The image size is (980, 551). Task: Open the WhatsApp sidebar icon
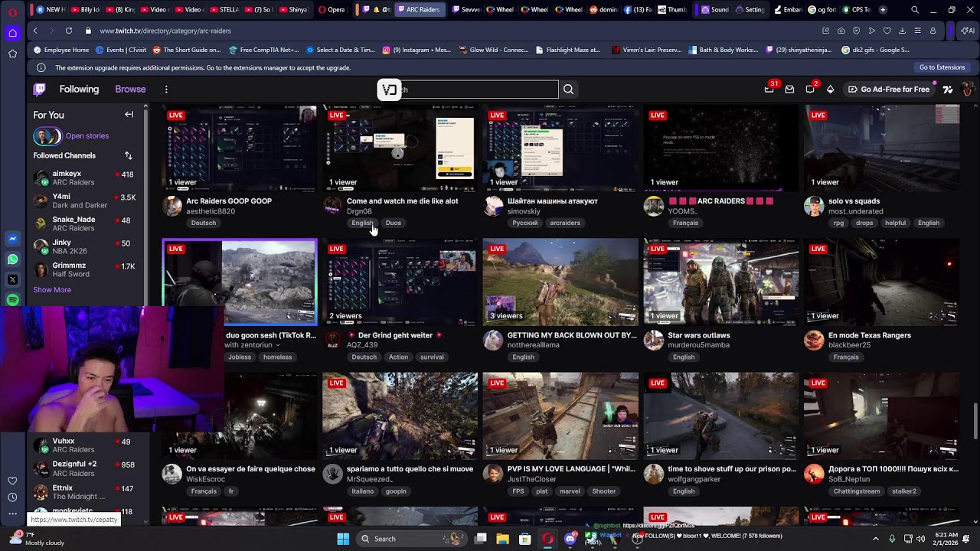(12, 259)
